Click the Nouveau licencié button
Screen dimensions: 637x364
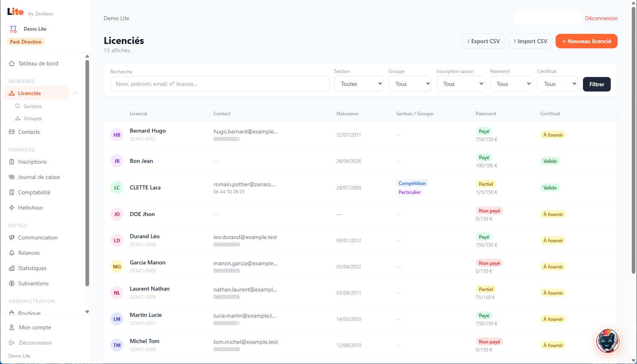587,41
